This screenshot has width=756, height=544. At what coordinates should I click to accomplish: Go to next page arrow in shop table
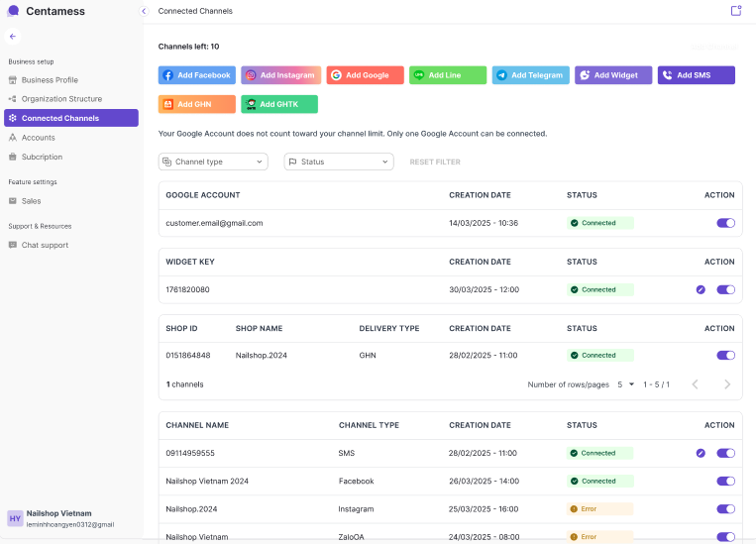(x=727, y=384)
